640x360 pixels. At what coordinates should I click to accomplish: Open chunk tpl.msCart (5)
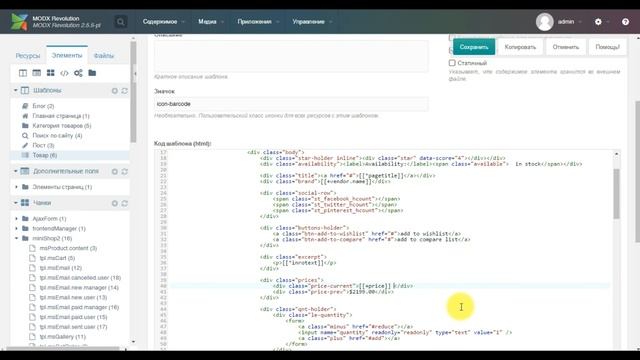click(57, 258)
